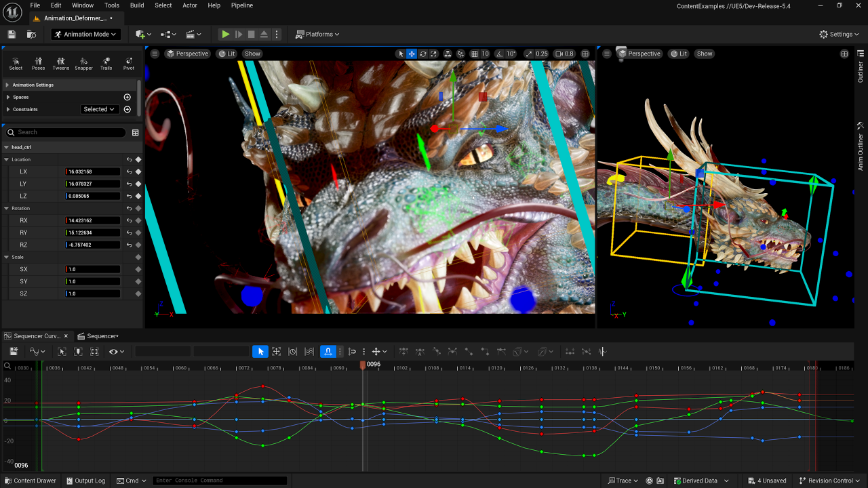The image size is (868, 488).
Task: Select the Pivot tool
Action: click(128, 63)
